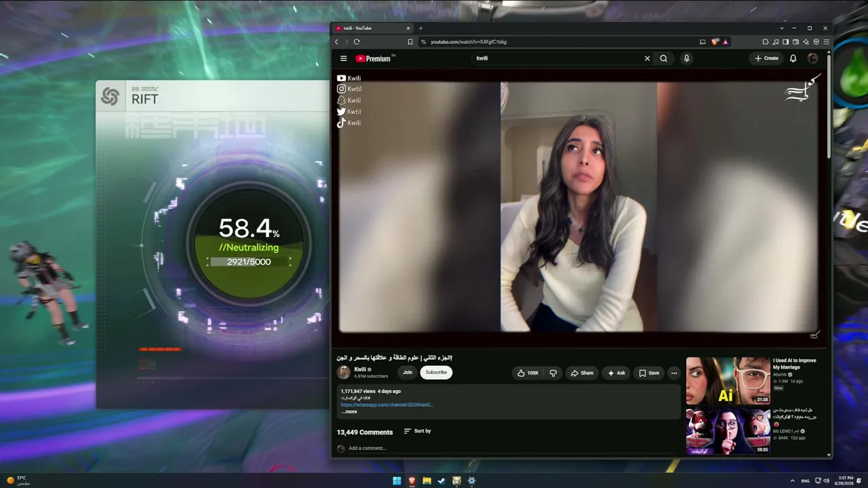Viewport: 868px width, 488px height.
Task: Subscribe to the Kwili channel
Action: pyautogui.click(x=436, y=372)
